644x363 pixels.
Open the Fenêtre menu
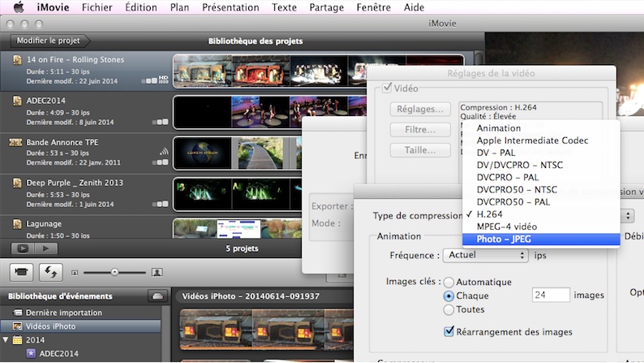373,7
